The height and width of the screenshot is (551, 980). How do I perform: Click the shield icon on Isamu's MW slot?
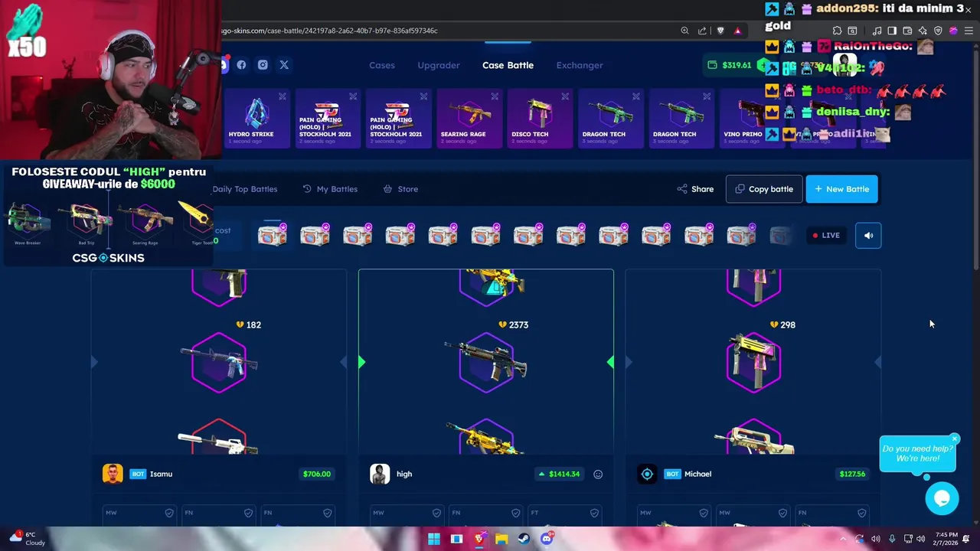169,513
